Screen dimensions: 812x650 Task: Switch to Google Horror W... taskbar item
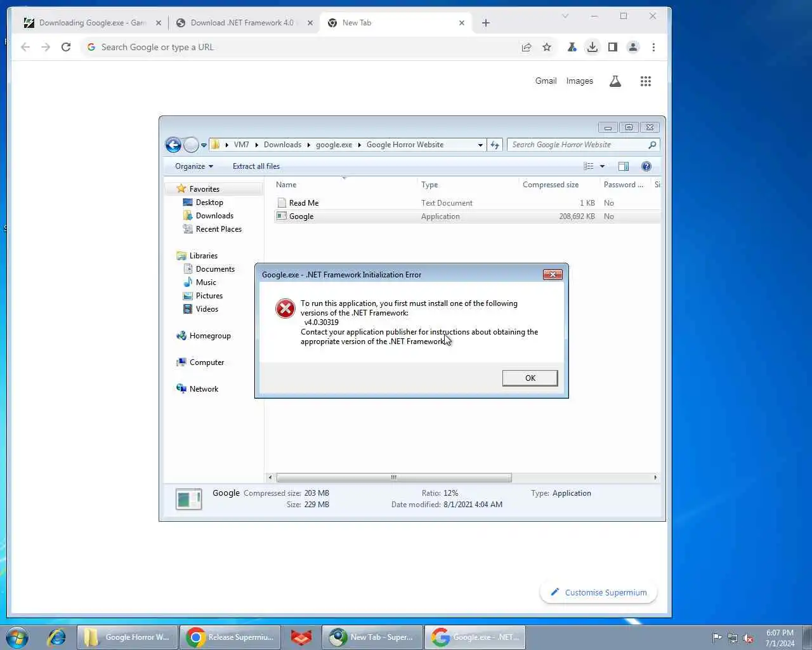[x=127, y=637]
